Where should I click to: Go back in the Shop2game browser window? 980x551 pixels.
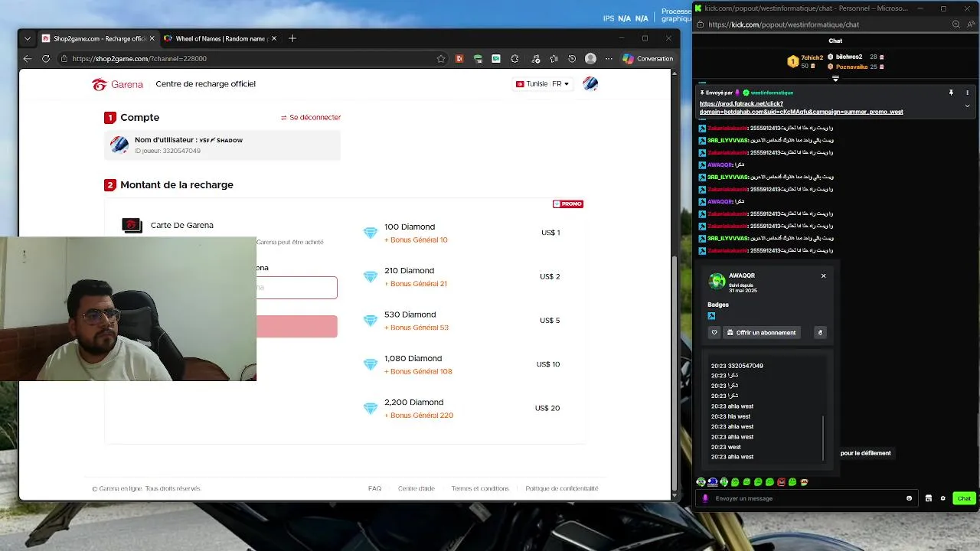click(x=28, y=58)
